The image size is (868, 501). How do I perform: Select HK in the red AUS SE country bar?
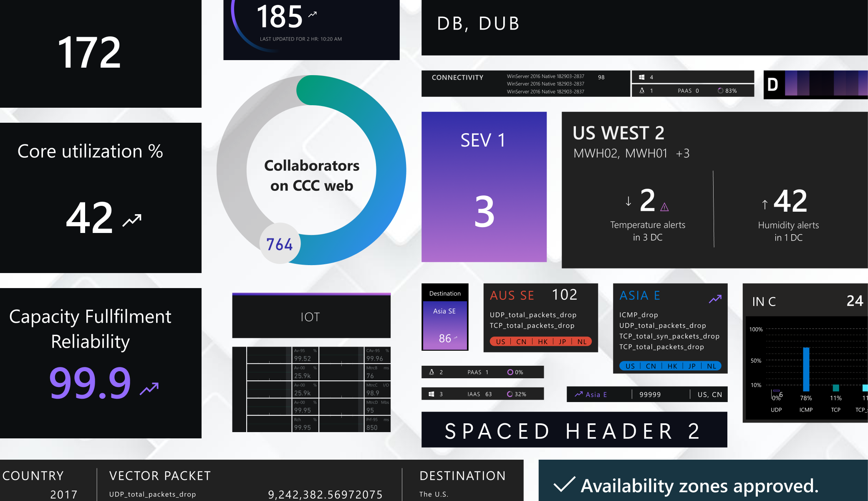(x=542, y=342)
